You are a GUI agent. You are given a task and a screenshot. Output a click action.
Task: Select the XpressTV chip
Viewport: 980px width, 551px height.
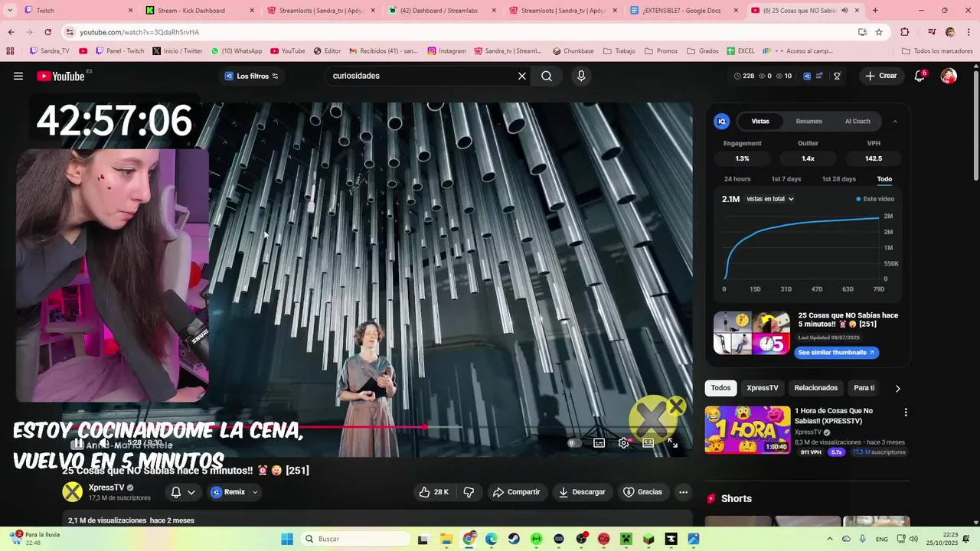click(763, 388)
